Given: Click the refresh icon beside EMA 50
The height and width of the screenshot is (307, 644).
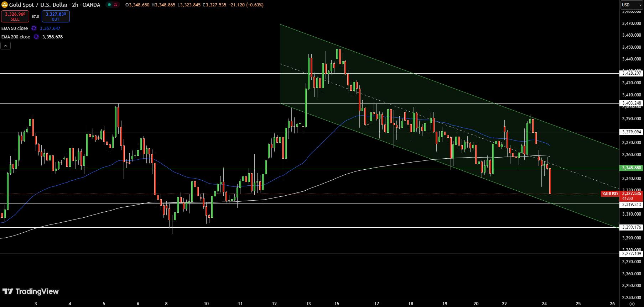Looking at the screenshot, I should pos(34,28).
